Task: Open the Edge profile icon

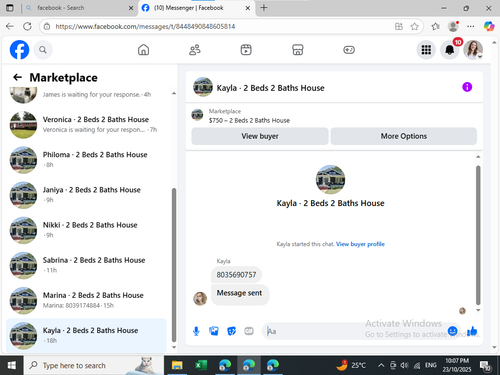Action: [453, 26]
